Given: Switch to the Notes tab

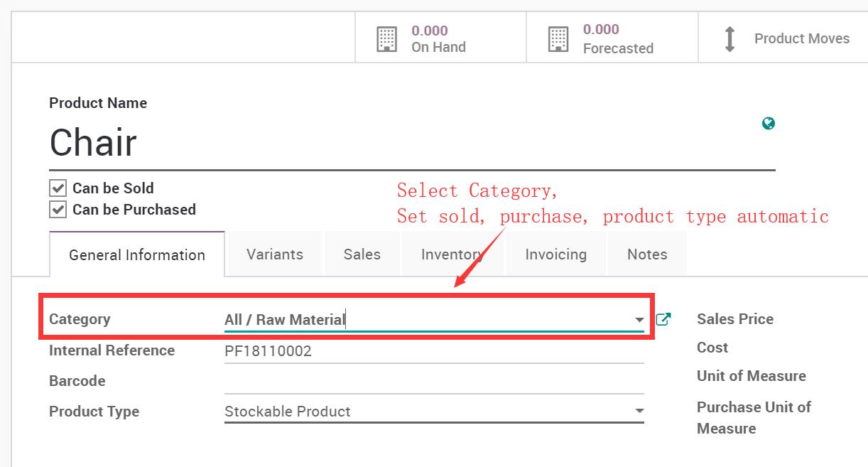Looking at the screenshot, I should click(647, 254).
